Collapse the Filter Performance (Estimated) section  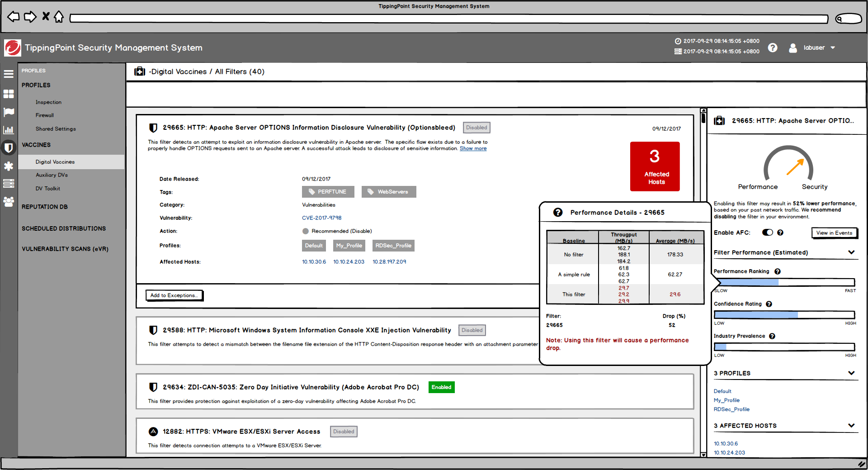852,252
